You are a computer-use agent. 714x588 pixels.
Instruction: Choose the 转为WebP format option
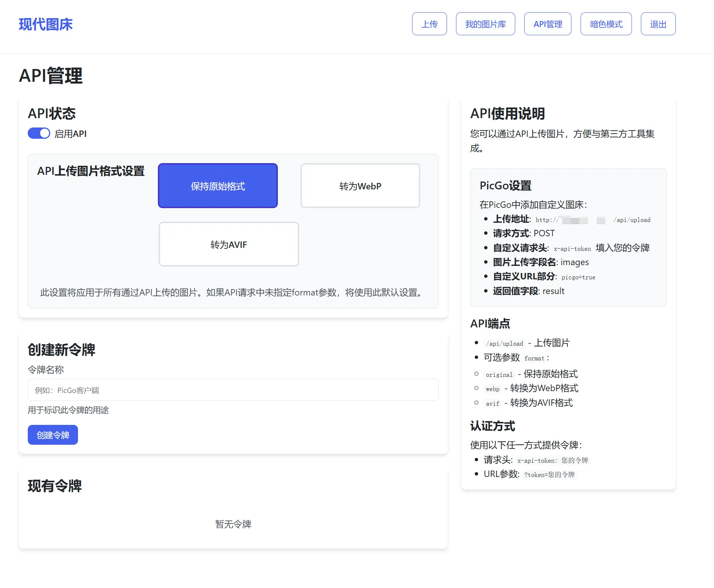click(360, 186)
